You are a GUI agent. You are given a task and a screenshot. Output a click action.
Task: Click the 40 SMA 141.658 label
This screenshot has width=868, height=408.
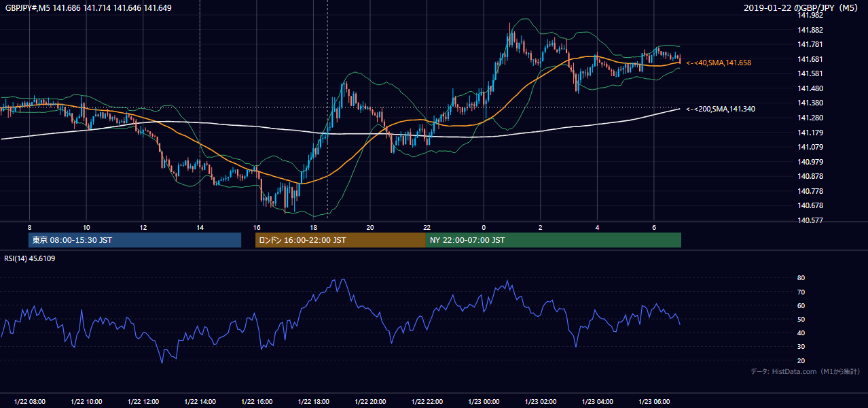719,63
